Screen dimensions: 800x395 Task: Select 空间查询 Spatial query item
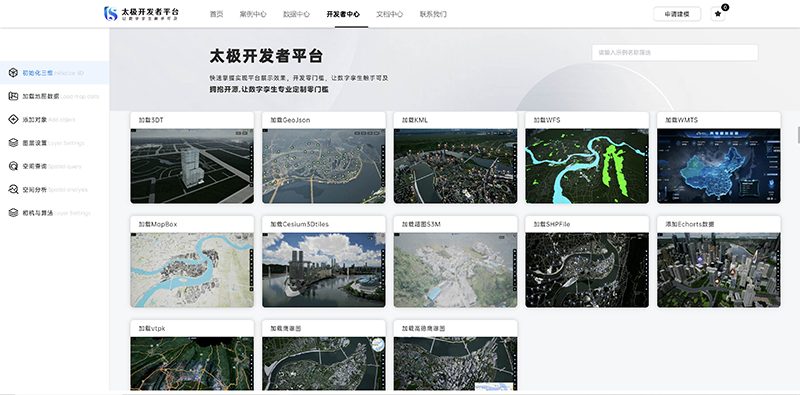point(55,166)
